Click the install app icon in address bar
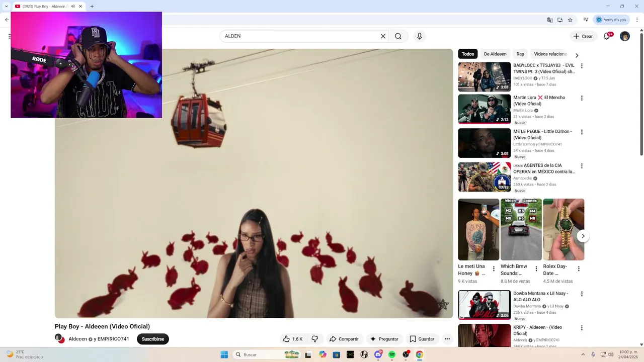The image size is (644, 362). [560, 20]
